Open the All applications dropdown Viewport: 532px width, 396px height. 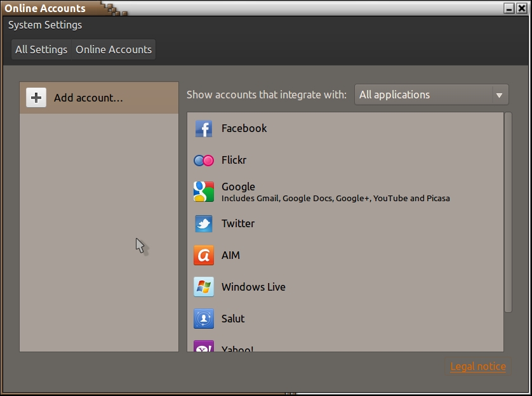coord(424,95)
